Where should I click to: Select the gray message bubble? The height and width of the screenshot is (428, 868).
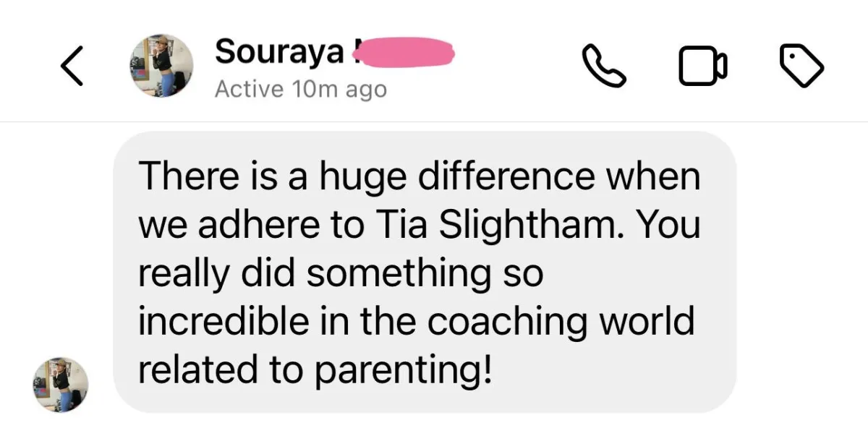point(425,273)
